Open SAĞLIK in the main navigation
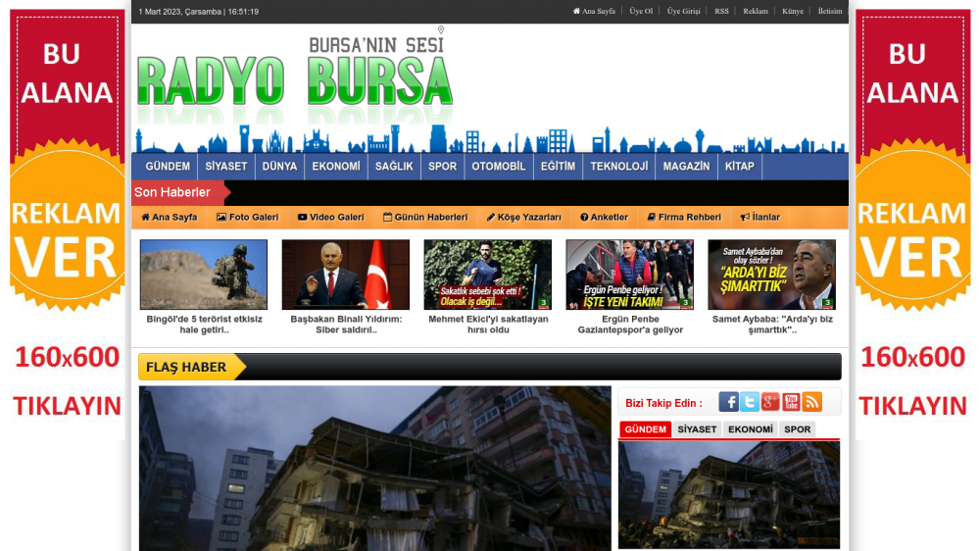 [x=394, y=167]
